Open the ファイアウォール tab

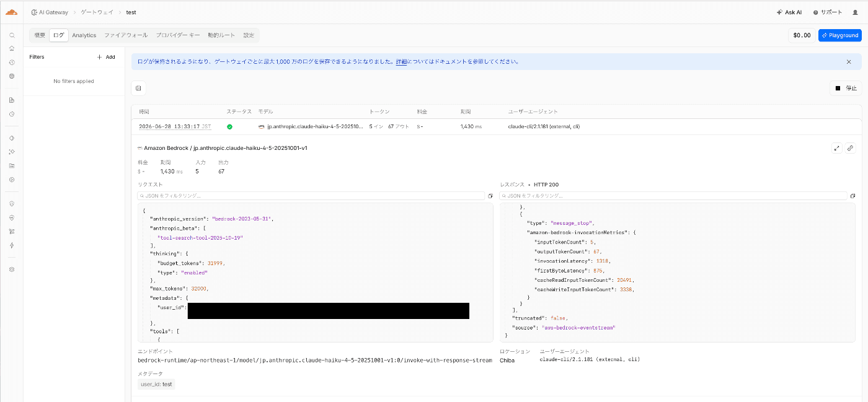pos(126,35)
